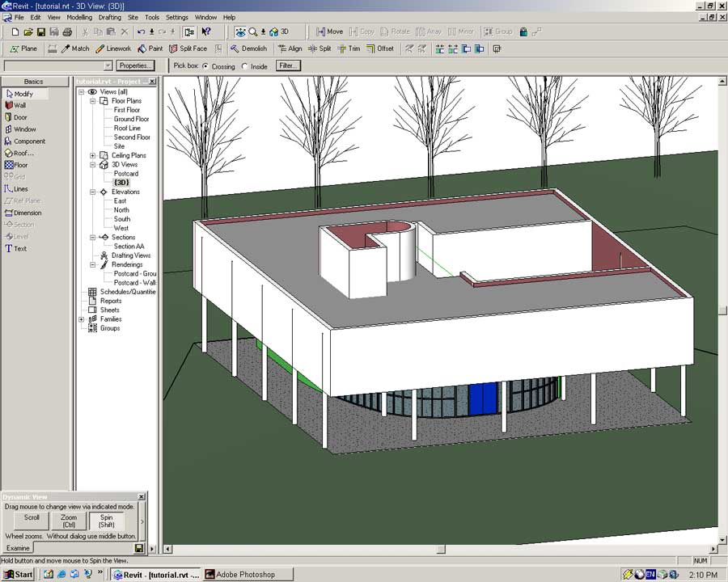
Task: Click the Basics design bar header
Action: click(34, 82)
